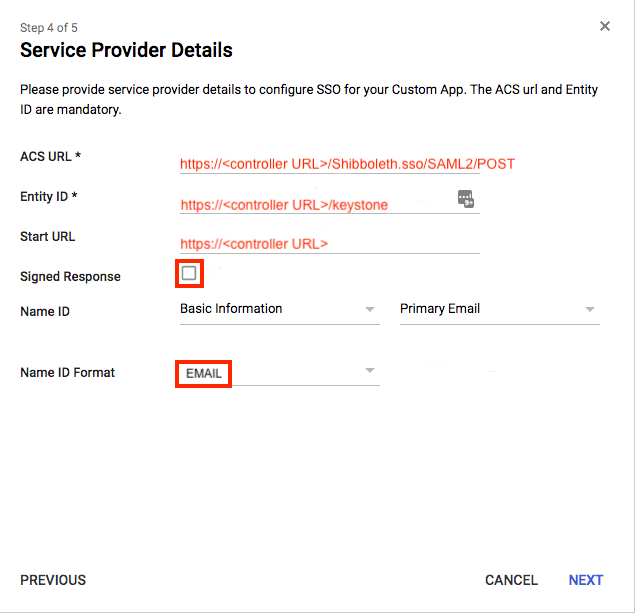Proceed by clicking NEXT
635x613 pixels.
point(586,580)
